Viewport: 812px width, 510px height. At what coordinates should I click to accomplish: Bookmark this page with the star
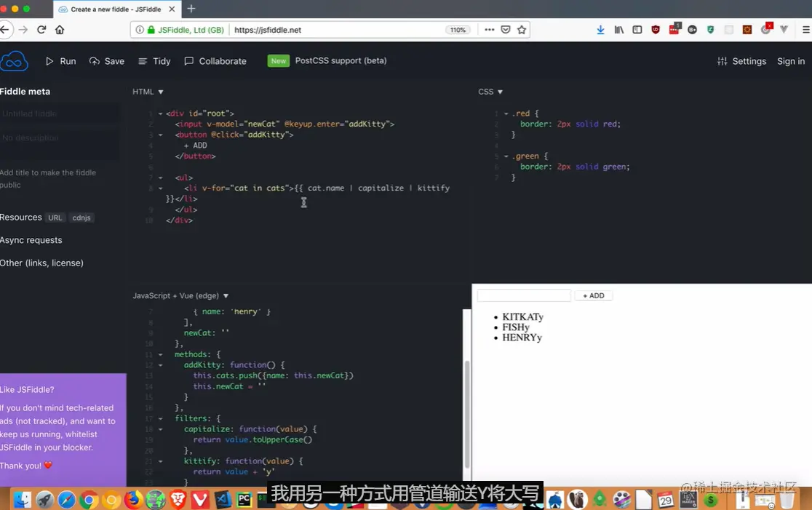tap(522, 30)
